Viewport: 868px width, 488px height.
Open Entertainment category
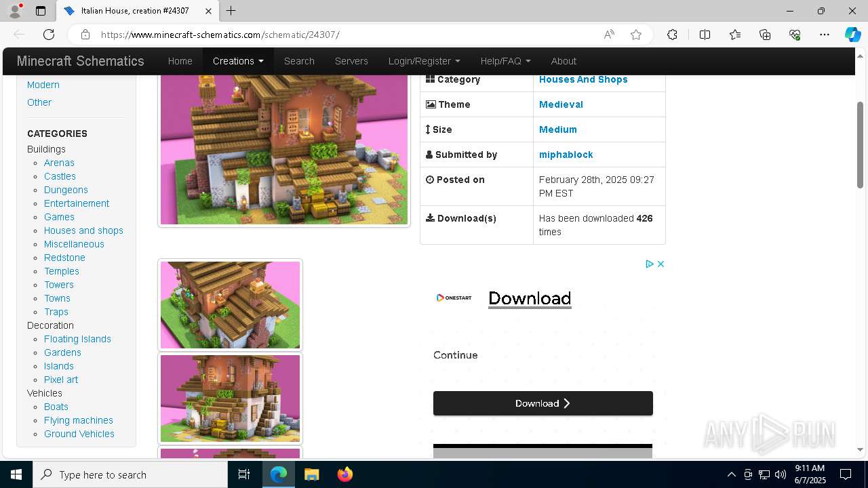[x=77, y=203]
